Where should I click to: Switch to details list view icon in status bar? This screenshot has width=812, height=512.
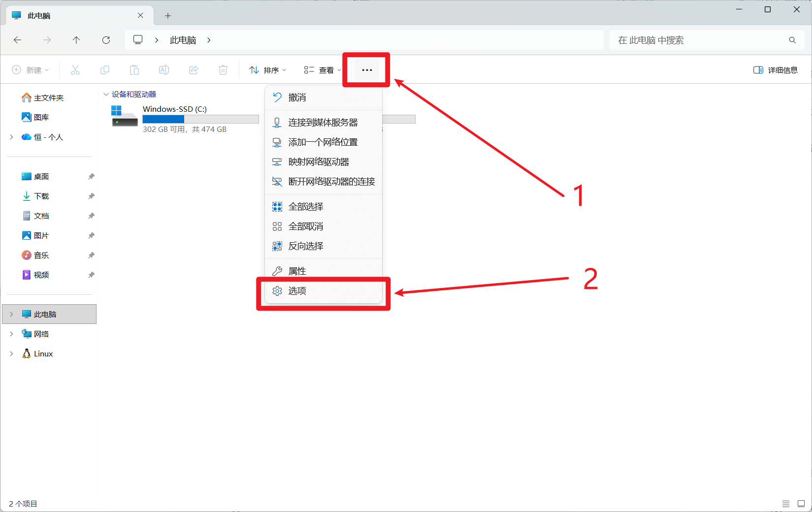(786, 504)
